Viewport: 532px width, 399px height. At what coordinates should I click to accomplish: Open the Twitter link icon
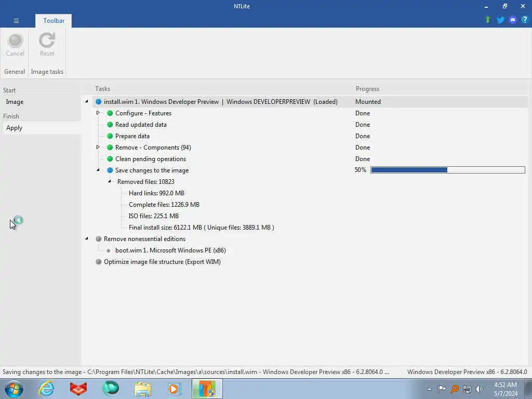pyautogui.click(x=500, y=20)
